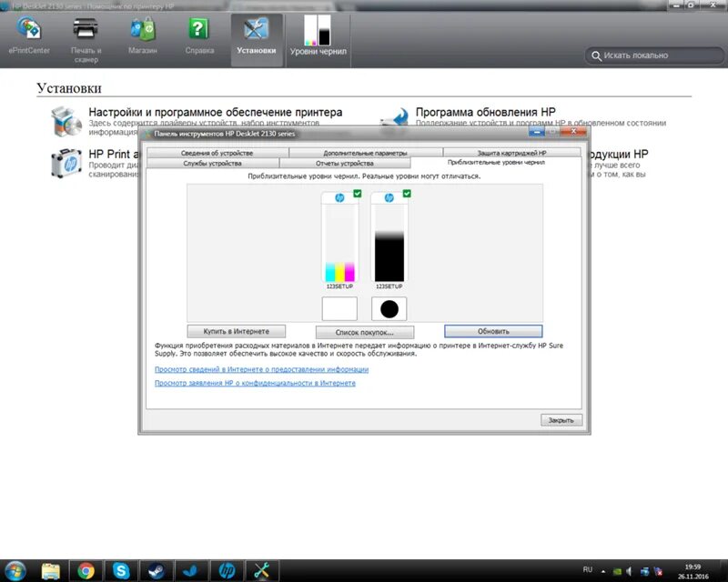
Task: Click the HP logo on color cartridge
Action: coord(339,198)
